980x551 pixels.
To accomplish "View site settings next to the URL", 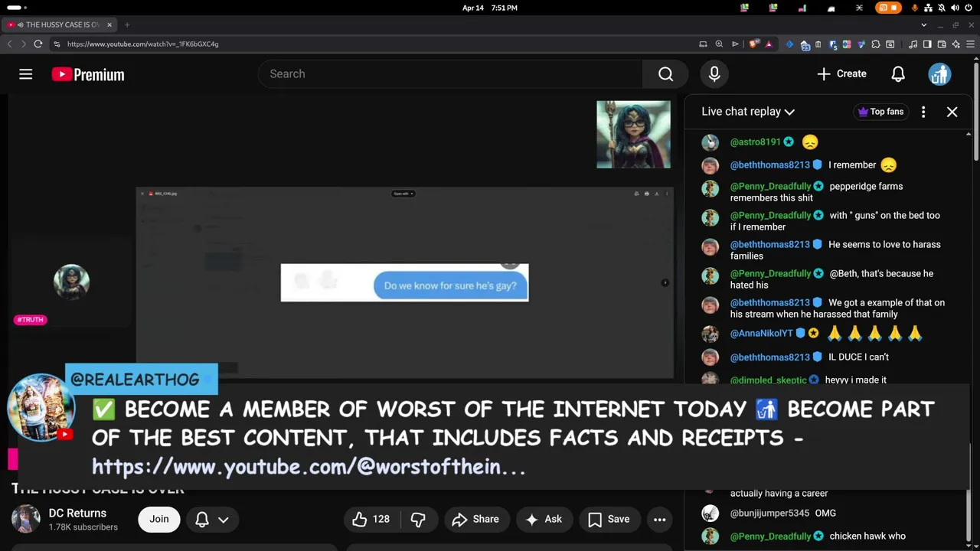I will (57, 44).
